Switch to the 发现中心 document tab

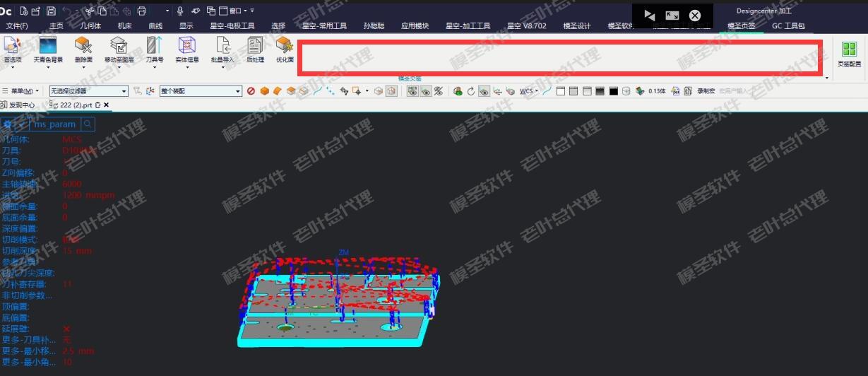coord(18,105)
